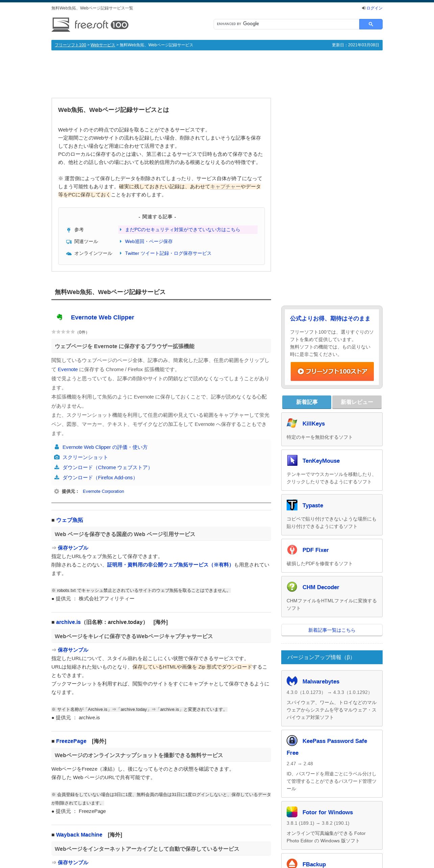Click the Malwarebytes logo icon
The image size is (434, 868).
coord(292,681)
